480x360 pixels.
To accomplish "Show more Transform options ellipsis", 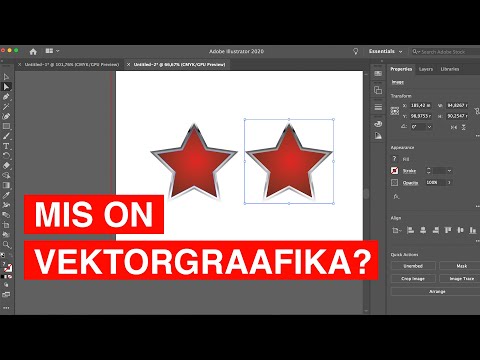I will coord(478,136).
